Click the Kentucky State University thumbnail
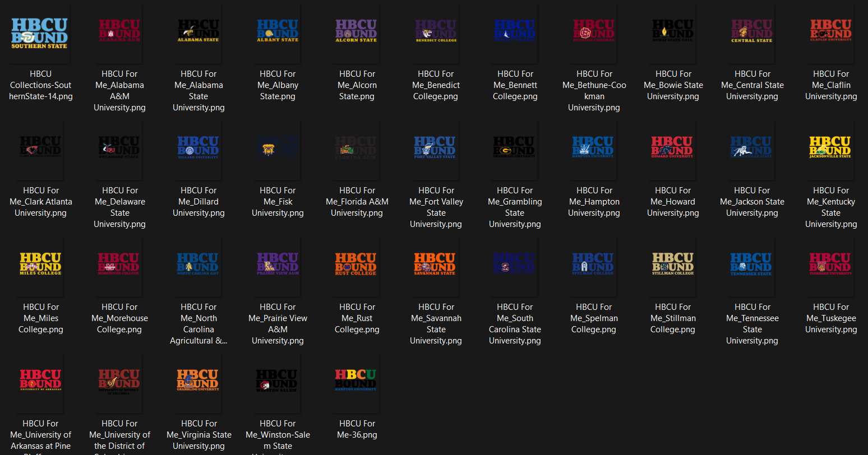Image resolution: width=868 pixels, height=455 pixels. click(830, 150)
